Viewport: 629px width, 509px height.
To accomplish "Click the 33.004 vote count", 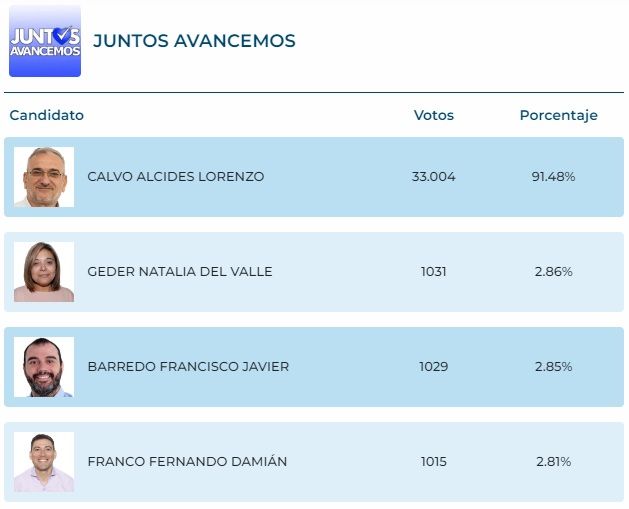I will point(433,177).
